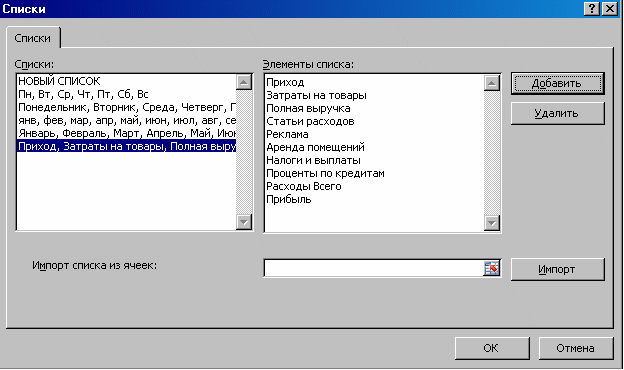Click the range selector icon in the import field
Screen dimensions: 624x370
tap(491, 269)
